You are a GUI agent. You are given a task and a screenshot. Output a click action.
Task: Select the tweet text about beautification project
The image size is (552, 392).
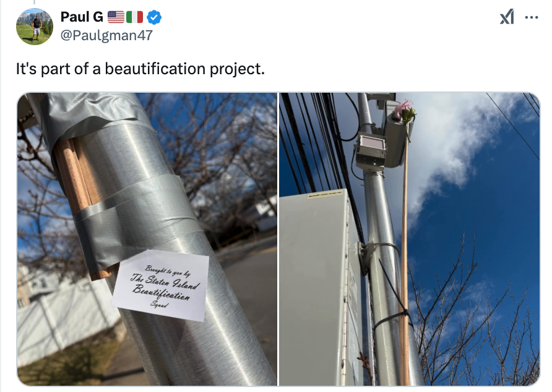coord(140,69)
